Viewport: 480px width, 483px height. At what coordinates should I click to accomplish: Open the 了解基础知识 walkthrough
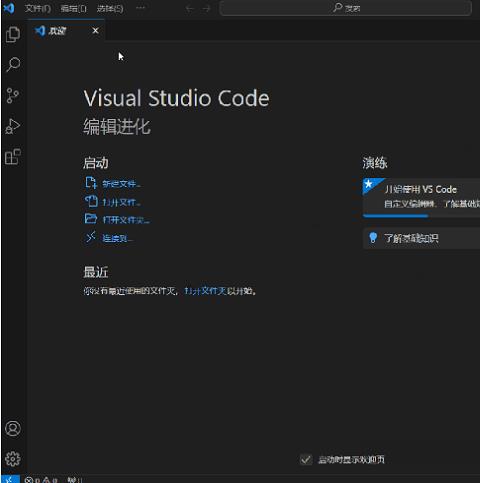[x=421, y=238]
